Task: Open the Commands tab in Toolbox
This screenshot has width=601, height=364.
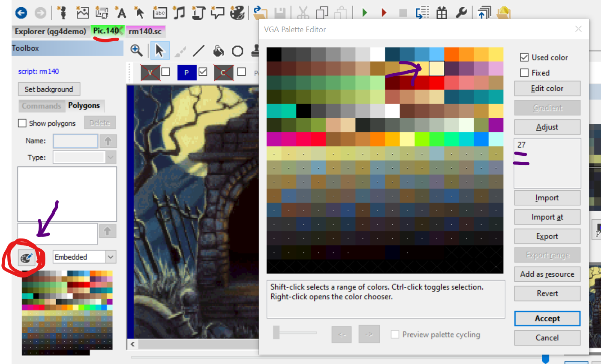Action: pyautogui.click(x=42, y=106)
